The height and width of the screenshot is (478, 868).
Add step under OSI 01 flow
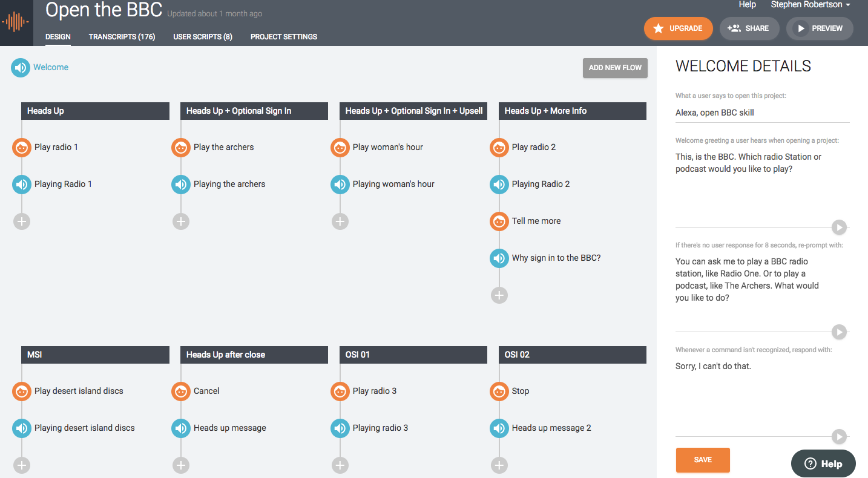click(340, 465)
